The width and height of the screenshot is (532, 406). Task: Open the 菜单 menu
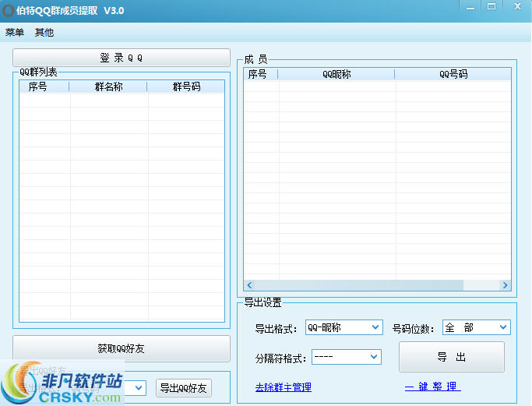point(15,33)
